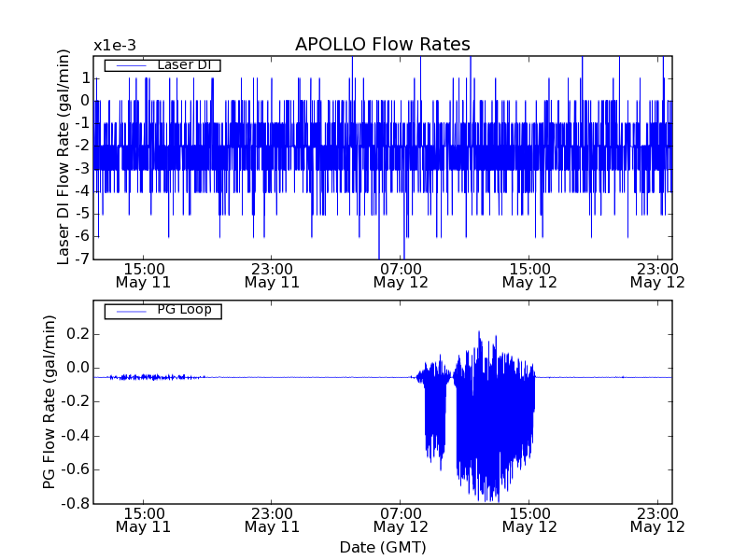This screenshot has width=747, height=560.
Task: Click the "APOLLO Flow Rates" chart title
Action: coord(382,45)
